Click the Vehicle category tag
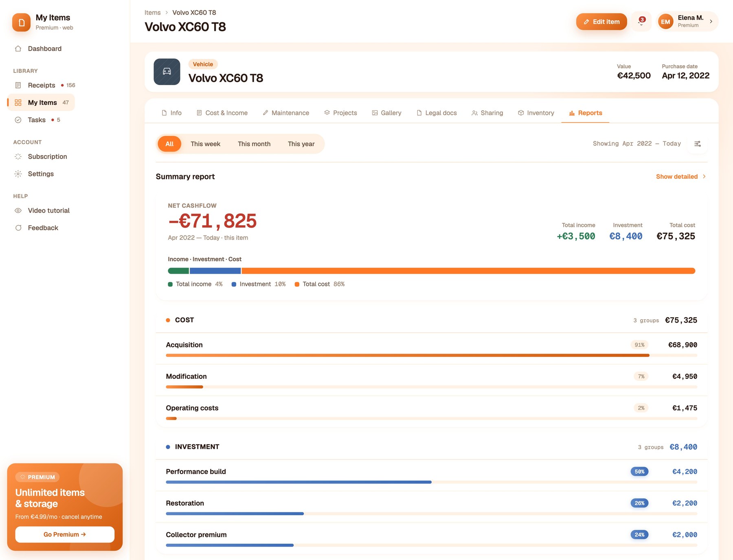Image resolution: width=733 pixels, height=560 pixels. point(203,64)
